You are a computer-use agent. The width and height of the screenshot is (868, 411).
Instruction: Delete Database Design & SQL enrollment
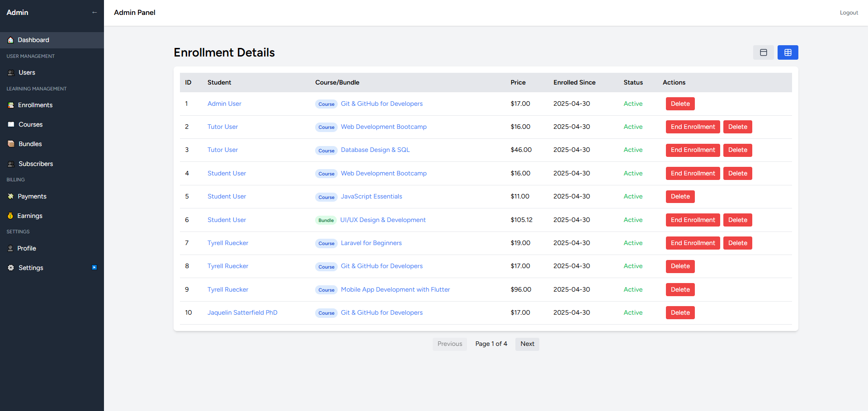[737, 150]
